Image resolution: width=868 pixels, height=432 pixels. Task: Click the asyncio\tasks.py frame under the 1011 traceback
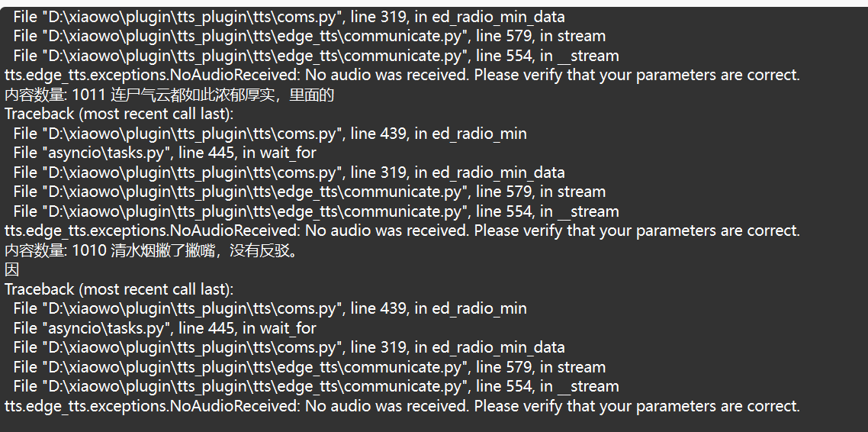tap(165, 153)
